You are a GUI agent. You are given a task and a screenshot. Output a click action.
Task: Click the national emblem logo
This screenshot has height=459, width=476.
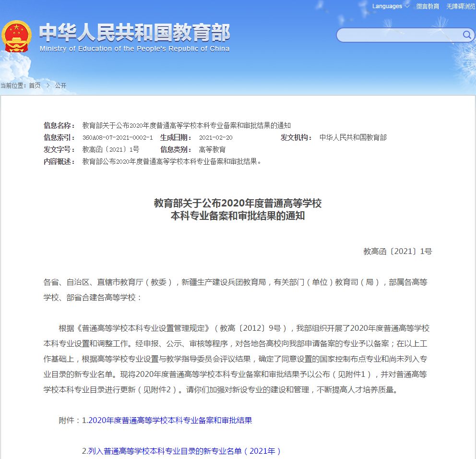[17, 36]
